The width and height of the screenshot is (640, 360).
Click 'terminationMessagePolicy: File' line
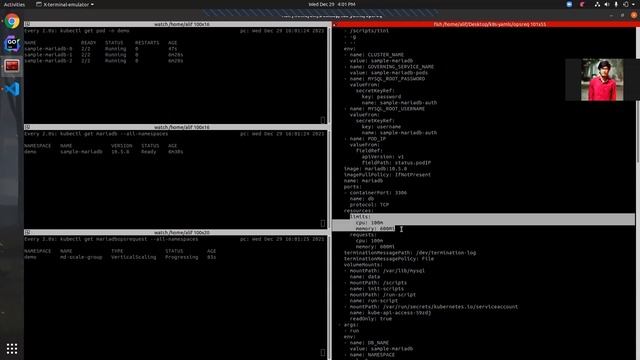click(389, 259)
